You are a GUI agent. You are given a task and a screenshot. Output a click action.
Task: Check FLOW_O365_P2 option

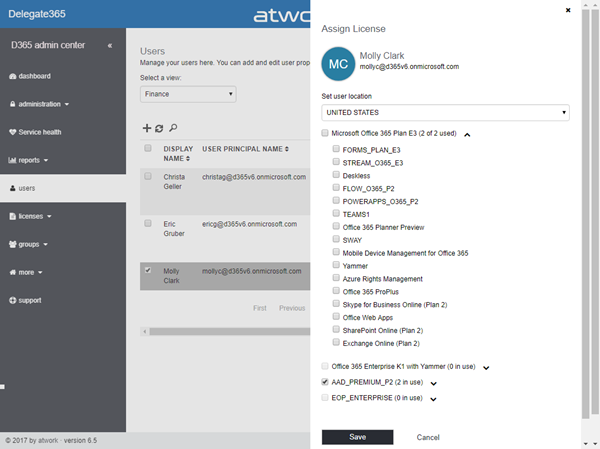coord(336,187)
